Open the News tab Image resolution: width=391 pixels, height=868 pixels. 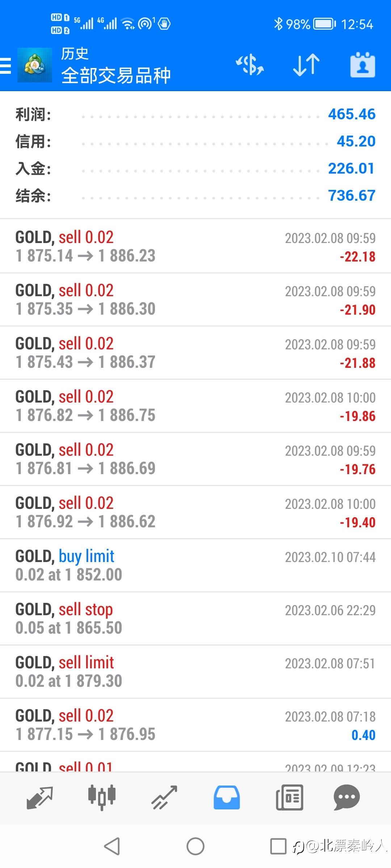(289, 797)
